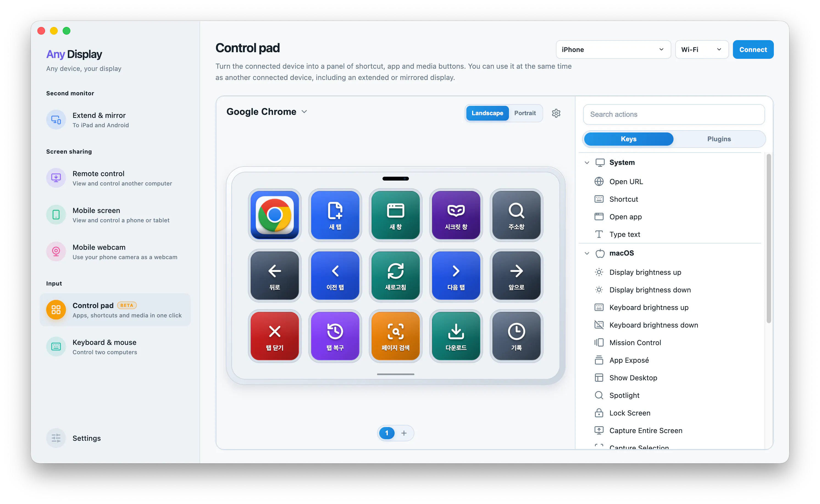This screenshot has height=504, width=820.
Task: Tap the red 탭 닫기 close tab key
Action: (x=275, y=336)
